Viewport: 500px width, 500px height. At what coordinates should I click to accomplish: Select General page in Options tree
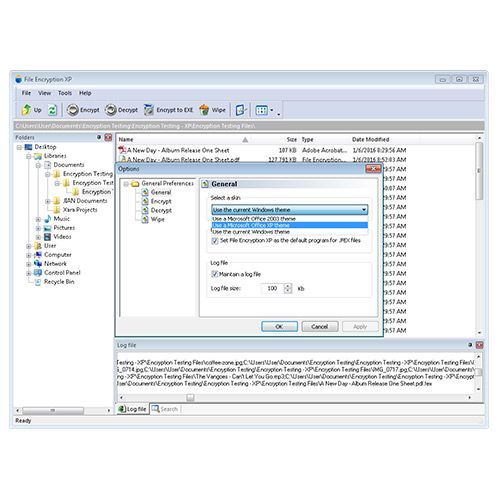coord(161,192)
